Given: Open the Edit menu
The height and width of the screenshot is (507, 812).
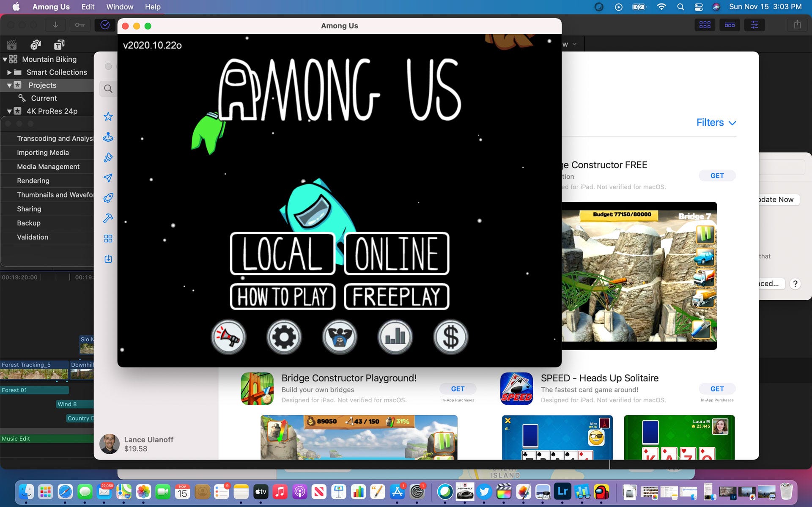Looking at the screenshot, I should coord(88,7).
